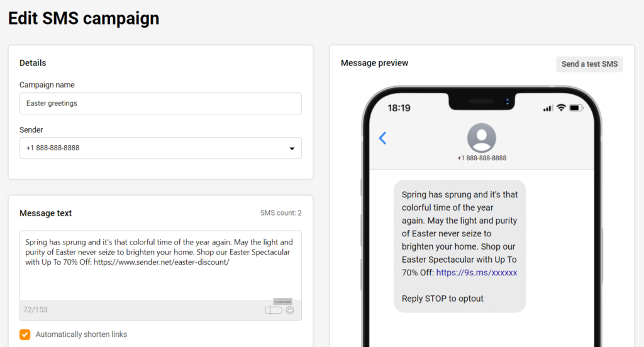This screenshot has width=644, height=347.
Task: Open the emoji picker in message editor
Action: [x=290, y=311]
